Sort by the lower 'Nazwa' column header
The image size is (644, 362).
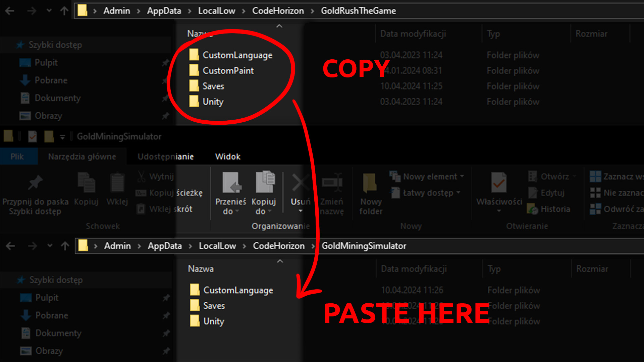[201, 269]
